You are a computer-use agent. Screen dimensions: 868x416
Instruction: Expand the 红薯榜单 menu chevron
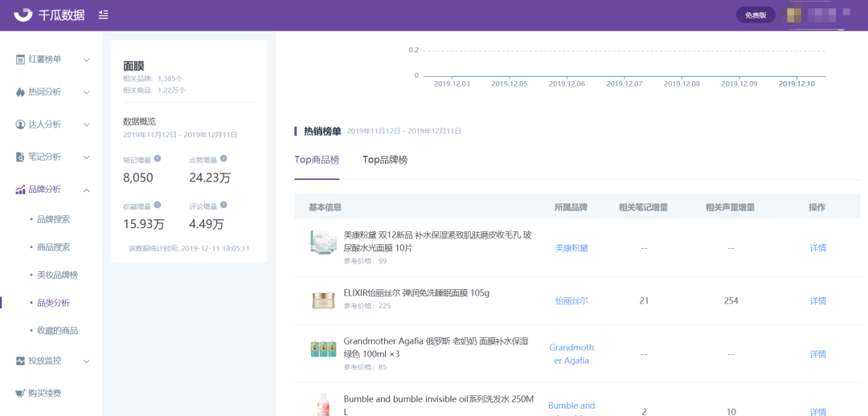click(86, 59)
